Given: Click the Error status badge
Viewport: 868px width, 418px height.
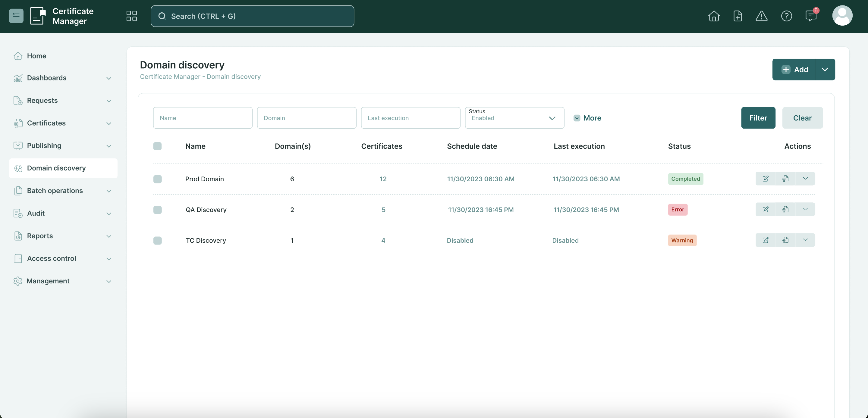Looking at the screenshot, I should 678,209.
